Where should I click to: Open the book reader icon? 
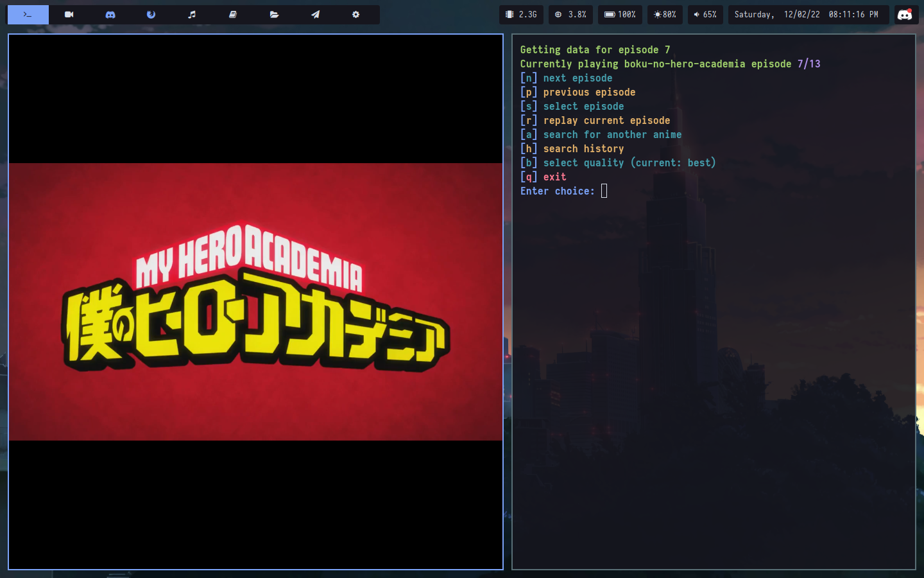pos(233,14)
